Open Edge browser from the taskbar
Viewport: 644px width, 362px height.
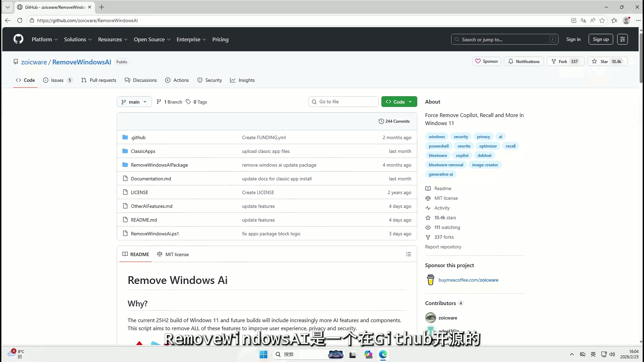pyautogui.click(x=383, y=354)
